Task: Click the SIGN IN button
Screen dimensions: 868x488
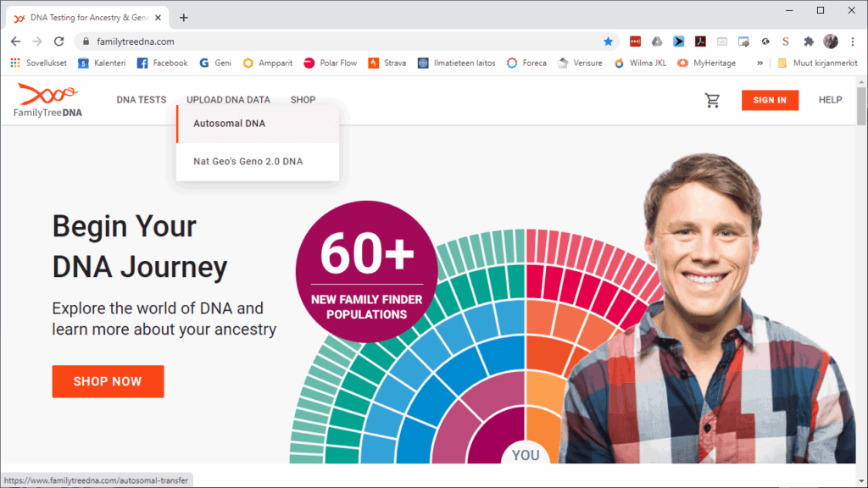Action: point(770,100)
